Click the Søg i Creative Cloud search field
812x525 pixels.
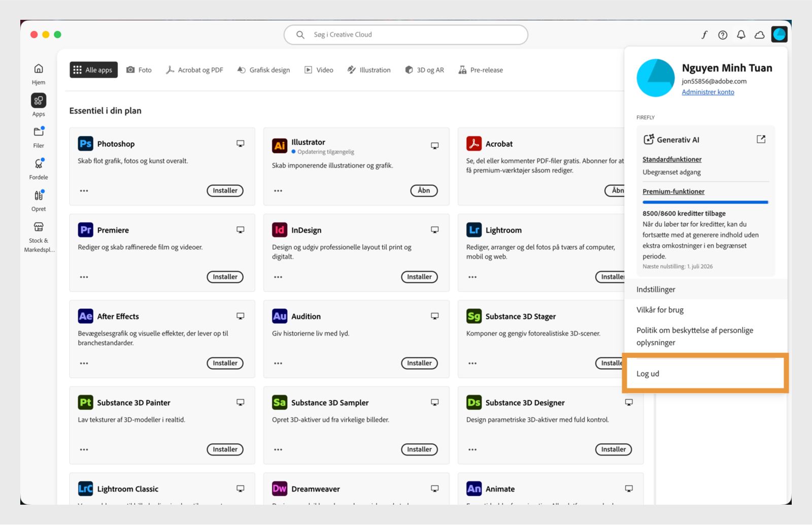[x=405, y=35]
